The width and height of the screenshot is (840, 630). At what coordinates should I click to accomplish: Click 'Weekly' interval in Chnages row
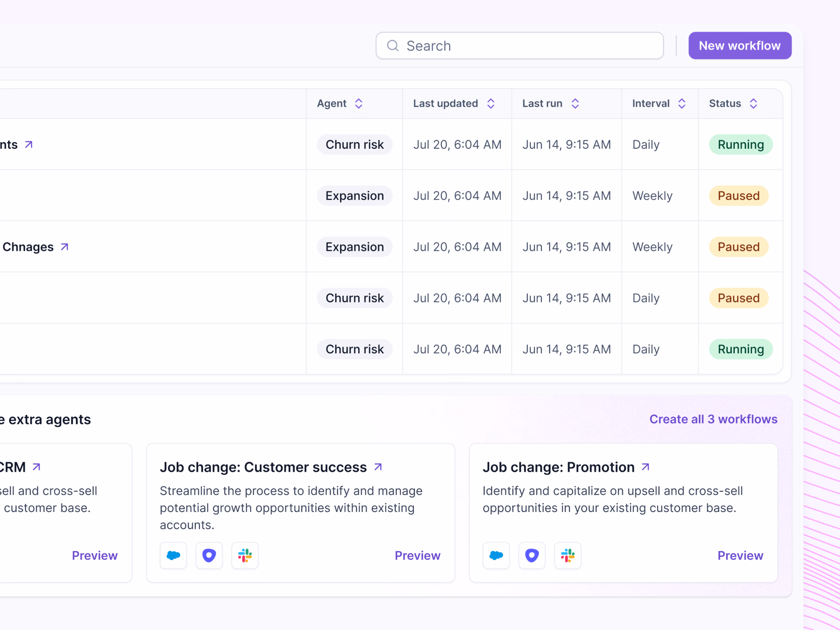652,247
